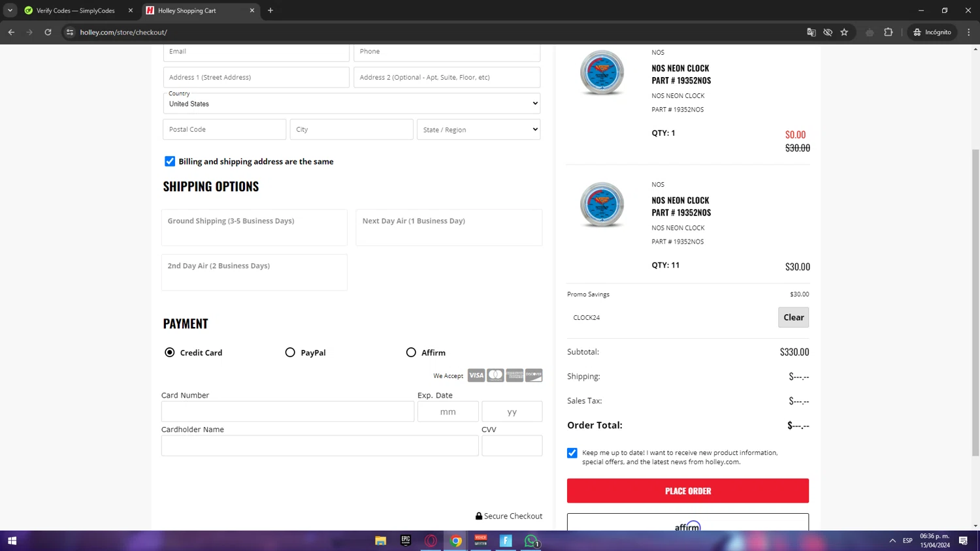The width and height of the screenshot is (980, 551).
Task: Open the extensions puzzle icon
Action: [x=889, y=32]
